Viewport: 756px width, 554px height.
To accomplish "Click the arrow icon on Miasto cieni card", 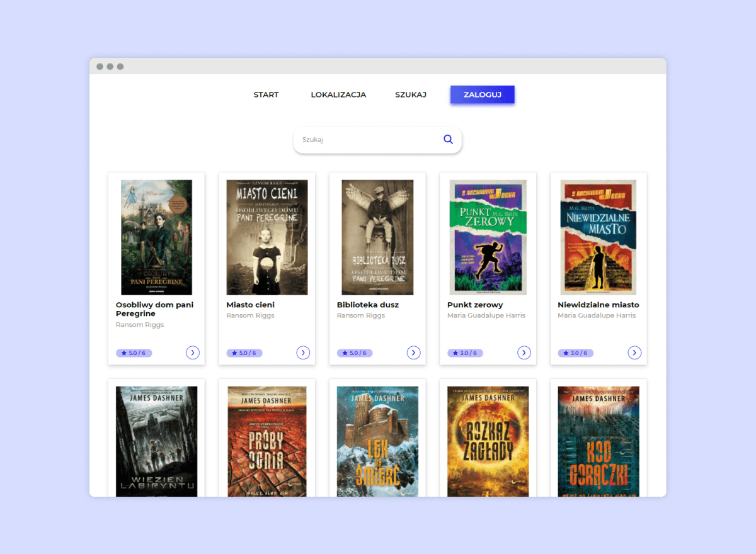I will pyautogui.click(x=303, y=353).
